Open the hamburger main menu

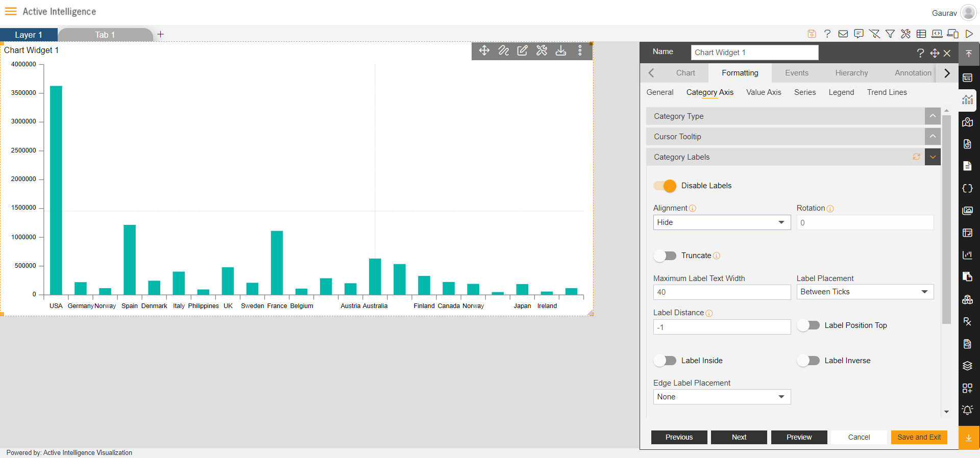(x=11, y=11)
